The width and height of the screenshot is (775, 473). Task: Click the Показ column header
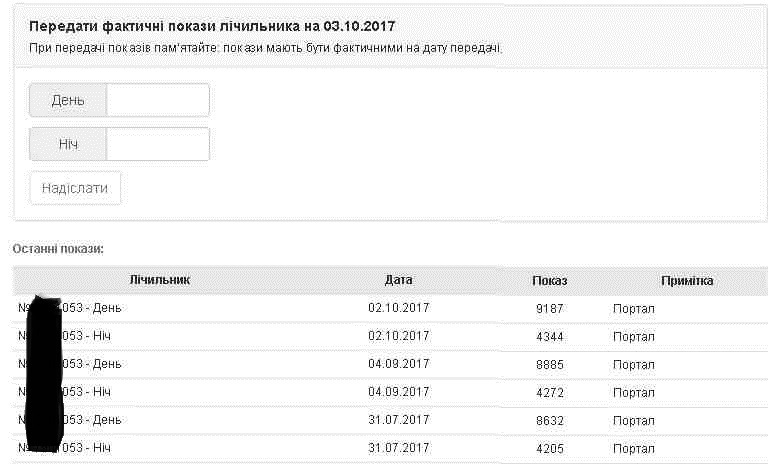click(x=550, y=281)
